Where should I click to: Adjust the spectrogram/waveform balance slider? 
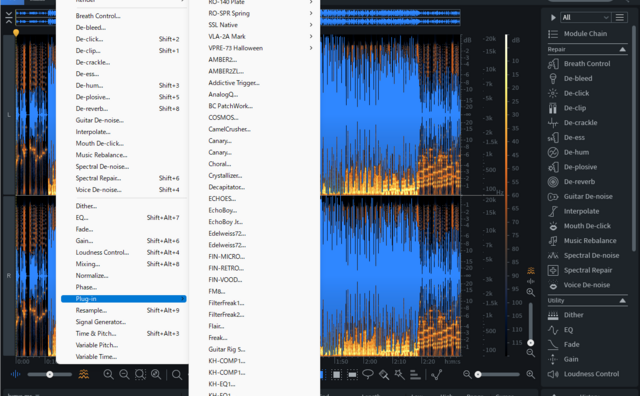pos(49,374)
